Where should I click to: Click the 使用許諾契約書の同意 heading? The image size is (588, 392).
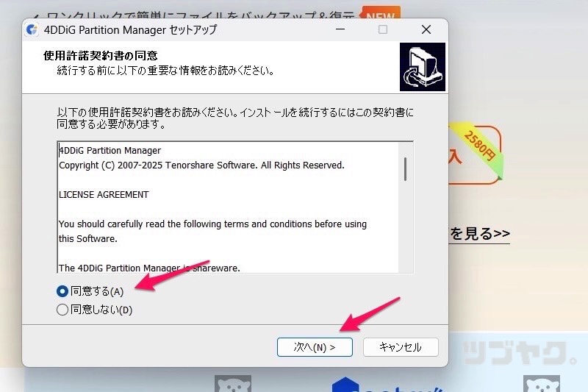click(101, 55)
